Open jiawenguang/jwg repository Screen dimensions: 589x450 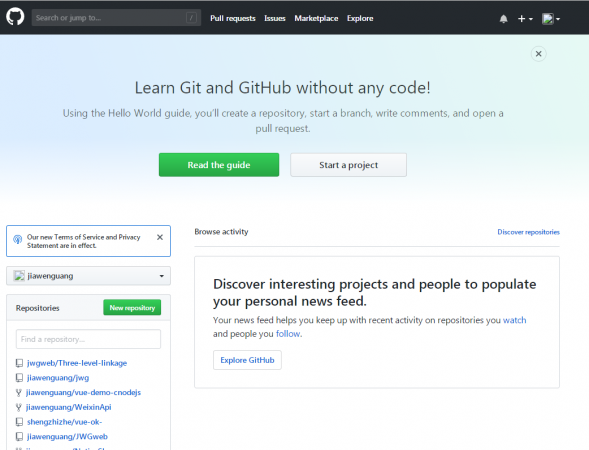[58, 378]
